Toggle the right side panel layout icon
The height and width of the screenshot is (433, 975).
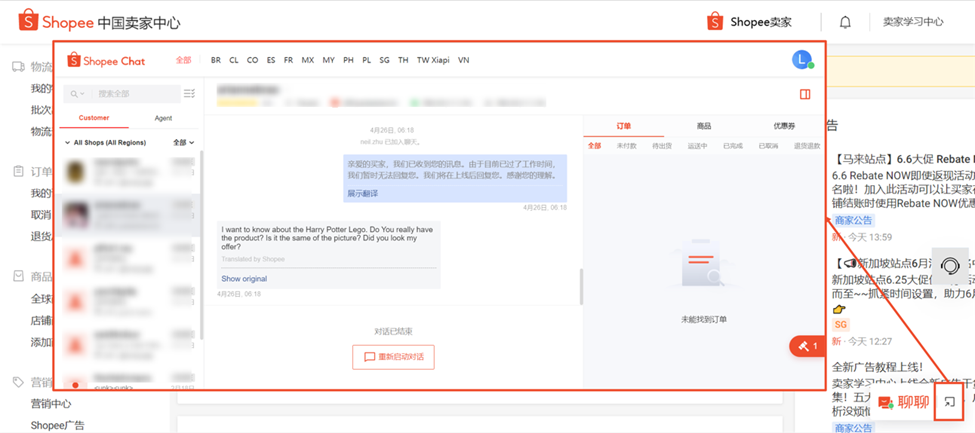click(x=805, y=94)
